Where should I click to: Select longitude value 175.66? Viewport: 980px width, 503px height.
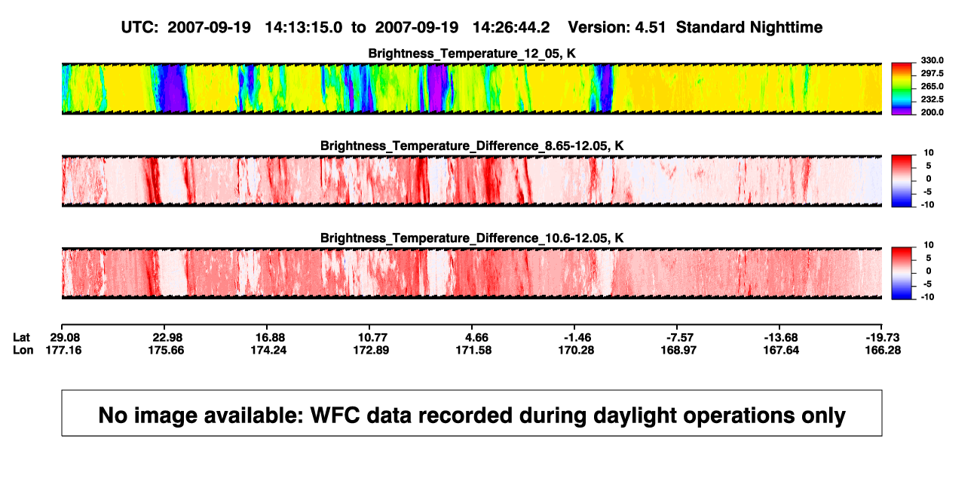[166, 350]
